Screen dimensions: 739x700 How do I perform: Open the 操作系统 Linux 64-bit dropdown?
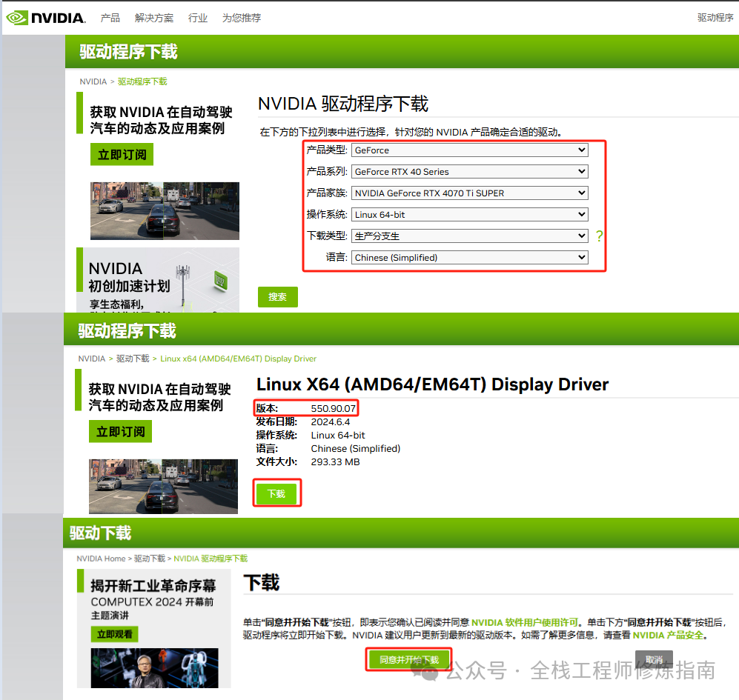click(469, 214)
